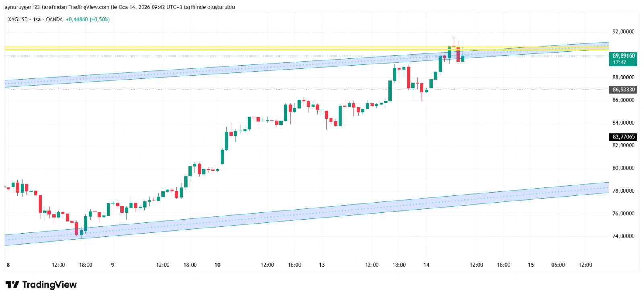644x298 pixels.
Task: Click the aynuruygar123 TradingView.com attribution text
Action: (120, 7)
